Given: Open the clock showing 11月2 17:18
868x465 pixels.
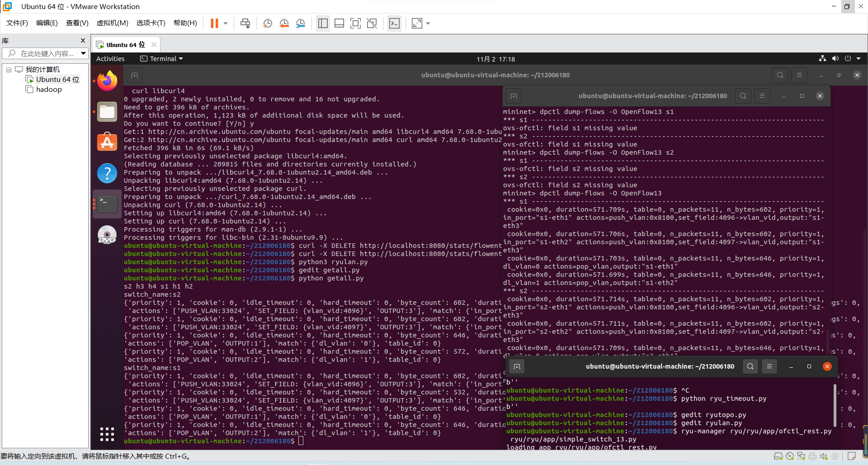Looking at the screenshot, I should 495,59.
